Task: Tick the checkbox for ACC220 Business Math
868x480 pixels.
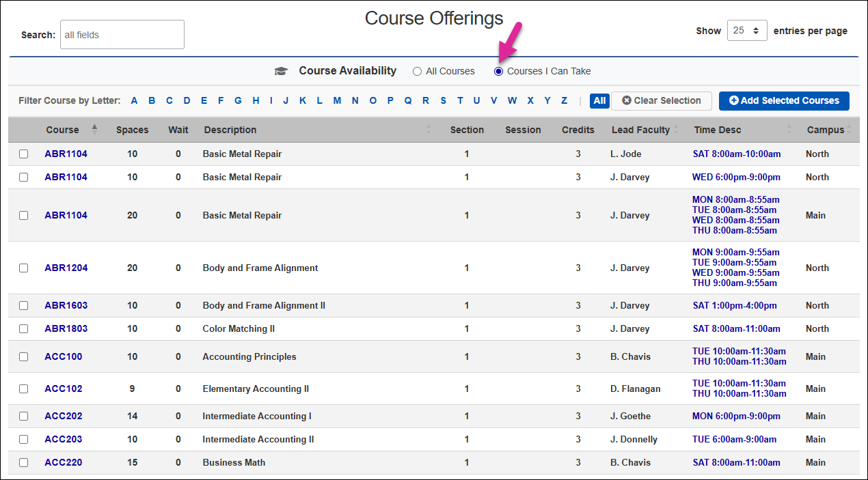Action: (24, 462)
